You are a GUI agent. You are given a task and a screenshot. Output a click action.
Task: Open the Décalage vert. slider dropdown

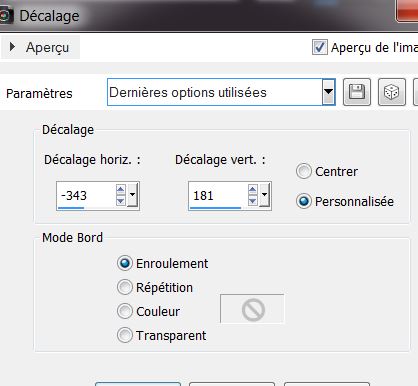click(x=264, y=195)
